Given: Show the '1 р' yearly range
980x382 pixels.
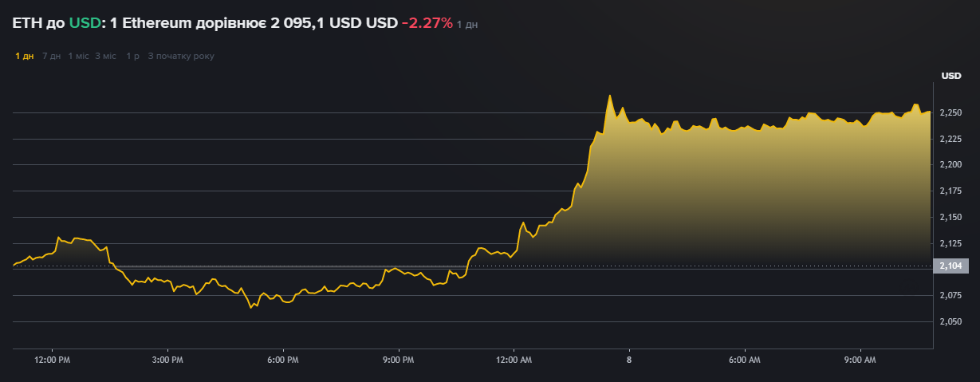Looking at the screenshot, I should [x=132, y=56].
